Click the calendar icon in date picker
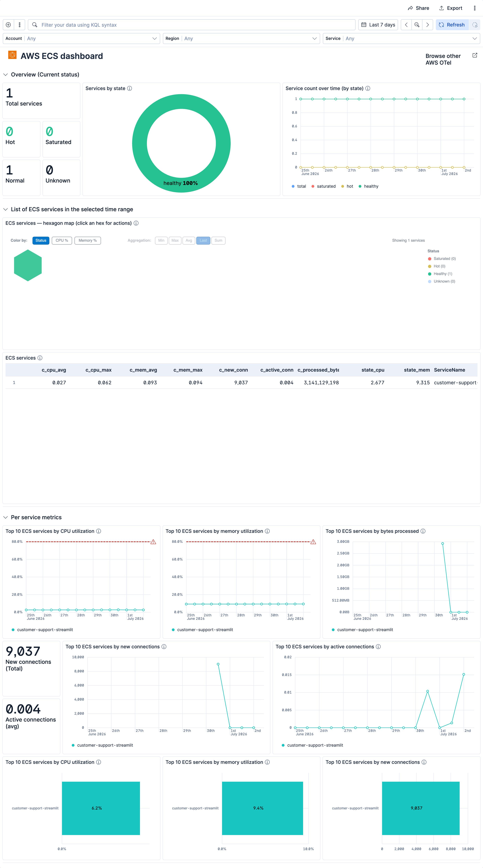The width and height of the screenshot is (483, 868). 364,25
